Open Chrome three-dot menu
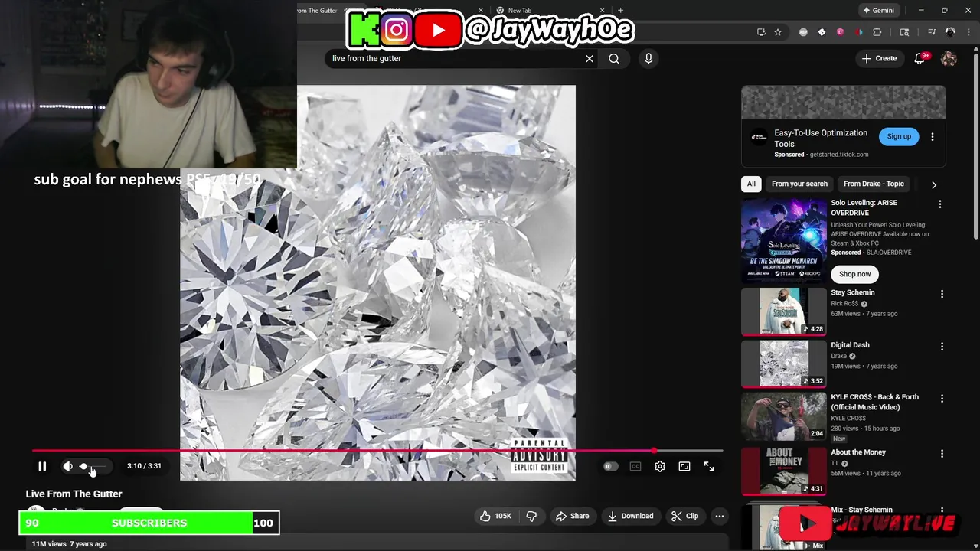The image size is (980, 551). [x=969, y=32]
